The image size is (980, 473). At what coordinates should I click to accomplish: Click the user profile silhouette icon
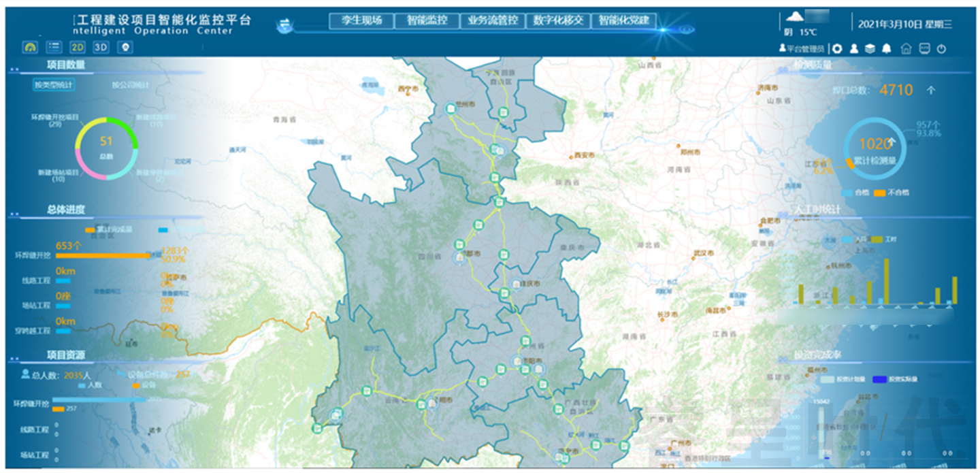tap(854, 48)
